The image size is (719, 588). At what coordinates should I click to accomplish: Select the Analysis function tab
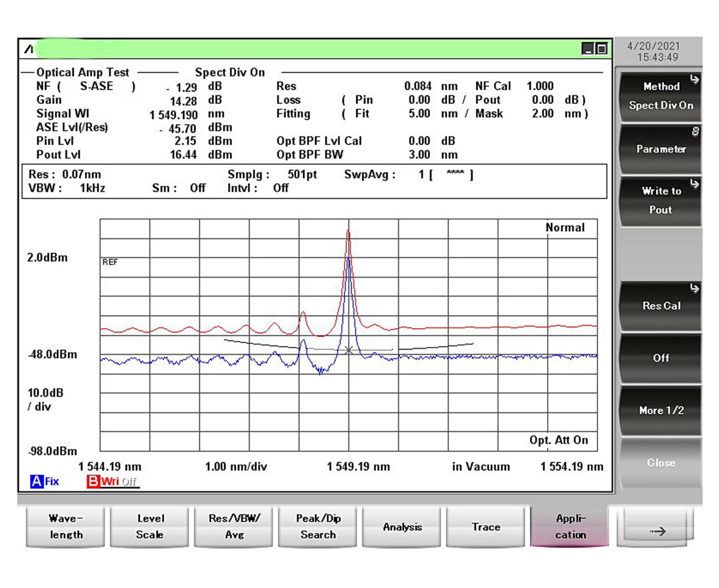[x=402, y=527]
